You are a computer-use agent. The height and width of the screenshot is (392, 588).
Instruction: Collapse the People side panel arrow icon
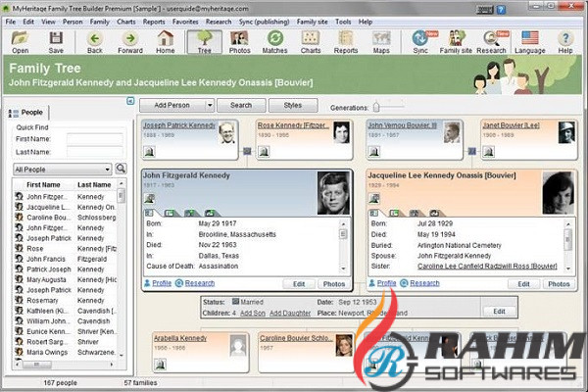click(x=130, y=101)
